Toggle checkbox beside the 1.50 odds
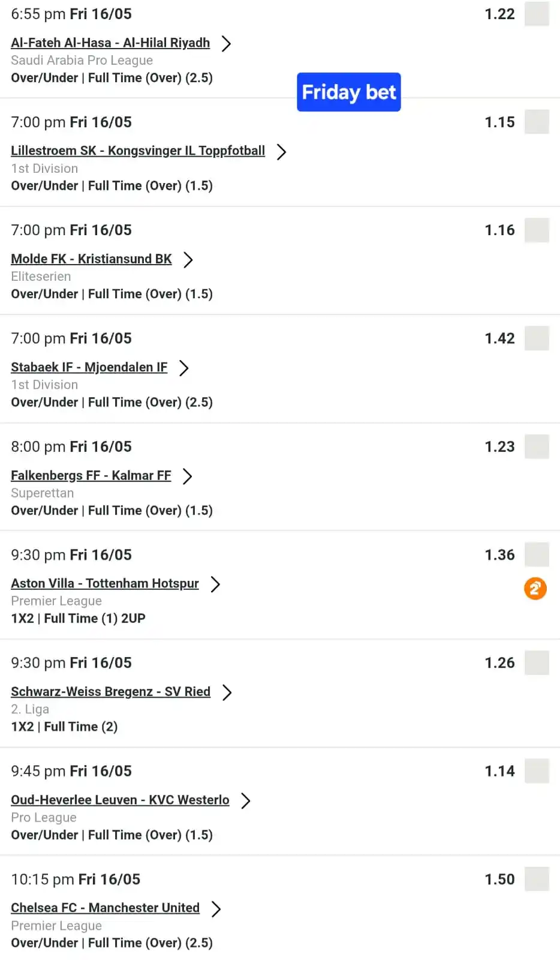560x960 pixels. pos(537,879)
